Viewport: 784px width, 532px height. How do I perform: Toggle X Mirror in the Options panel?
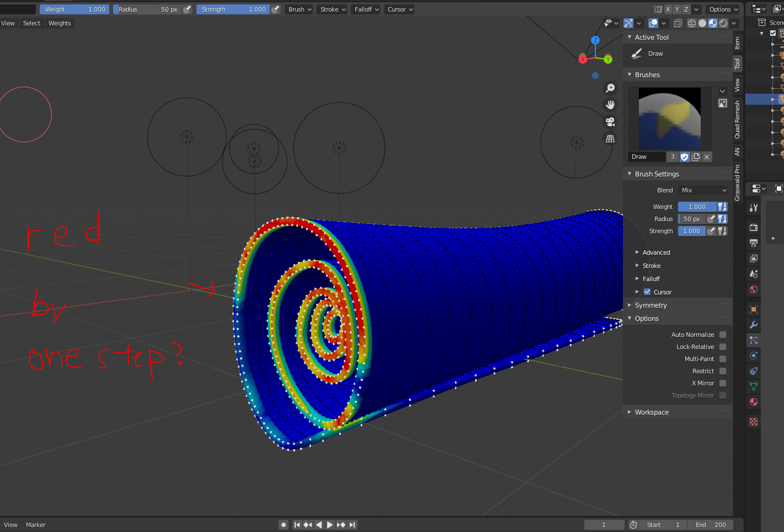(723, 383)
